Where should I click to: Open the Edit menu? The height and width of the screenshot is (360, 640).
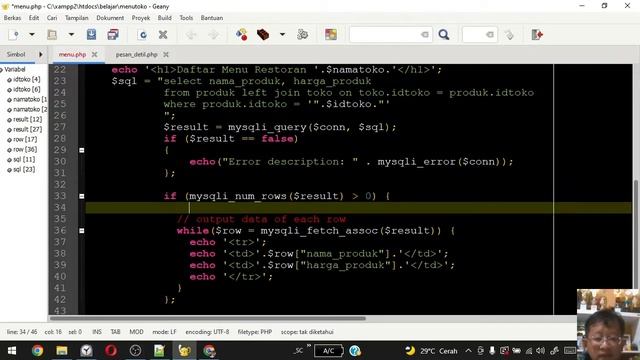tap(34, 18)
